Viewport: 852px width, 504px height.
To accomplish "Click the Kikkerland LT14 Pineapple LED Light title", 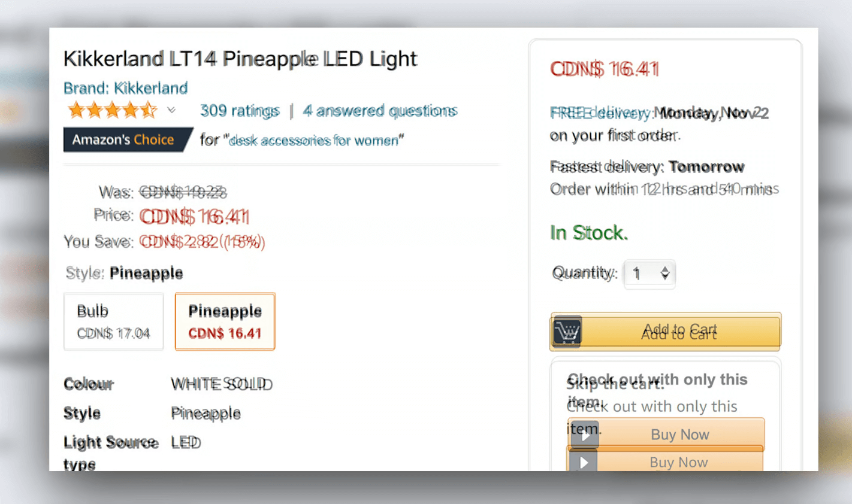I will click(240, 59).
